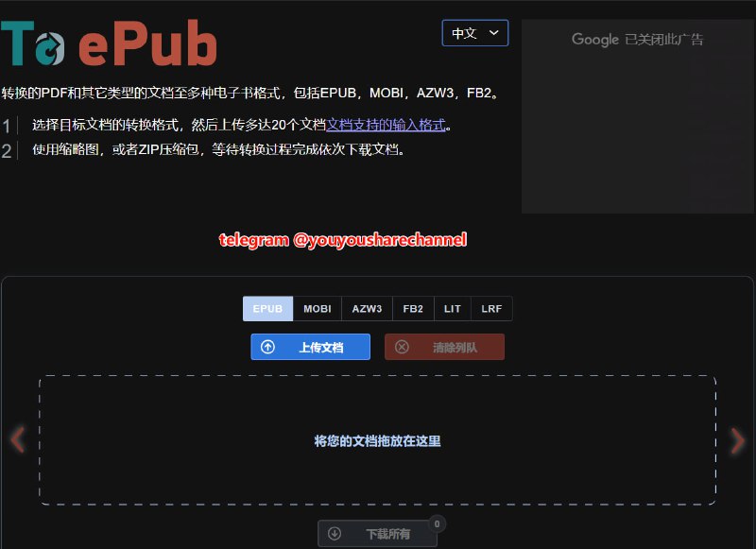This screenshot has height=549, width=756.
Task: Click the 下载所有 download all button
Action: (x=378, y=533)
